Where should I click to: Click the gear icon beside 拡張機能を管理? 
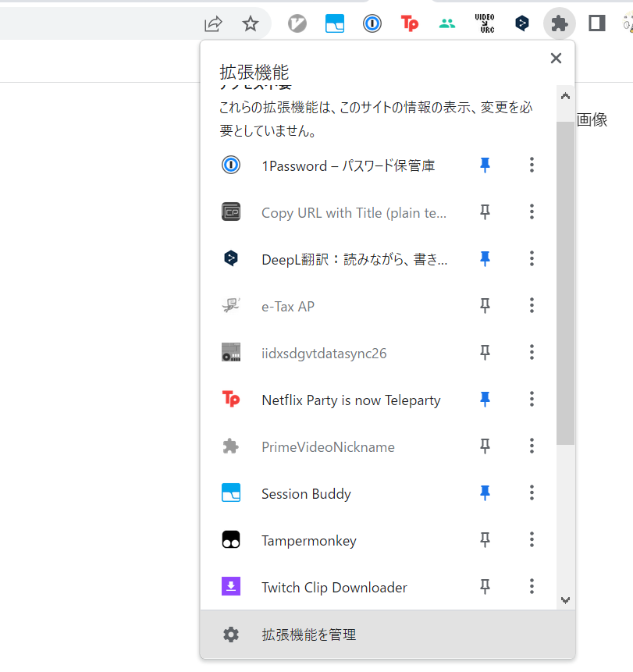point(231,635)
